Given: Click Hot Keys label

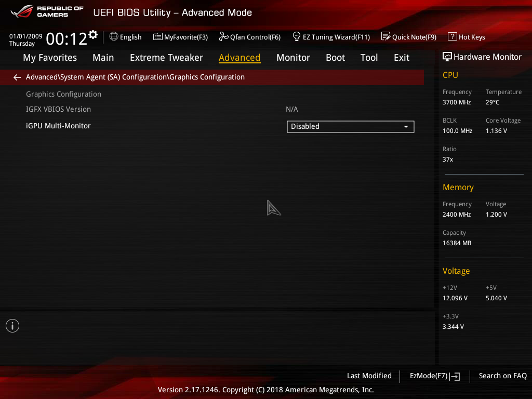Looking at the screenshot, I should pos(472,37).
